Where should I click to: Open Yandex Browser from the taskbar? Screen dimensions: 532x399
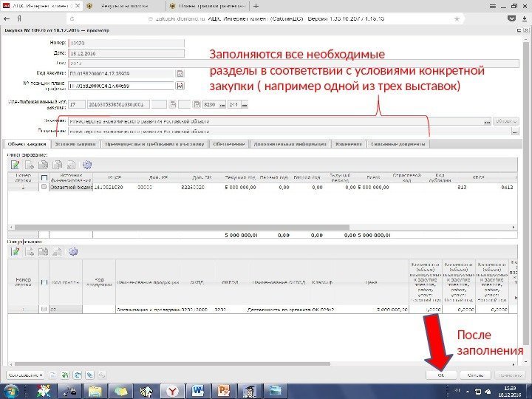(172, 391)
